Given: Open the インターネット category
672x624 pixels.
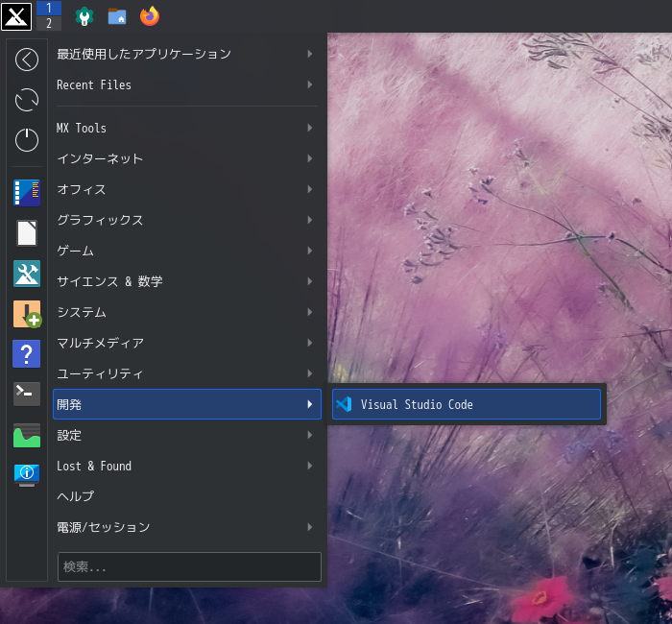Looking at the screenshot, I should coord(187,158).
